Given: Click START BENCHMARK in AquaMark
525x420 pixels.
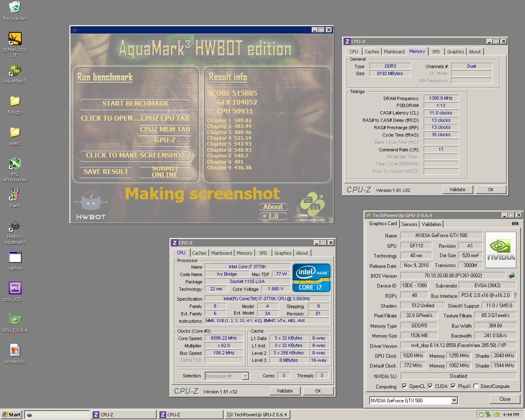Looking at the screenshot, I should (x=135, y=104).
